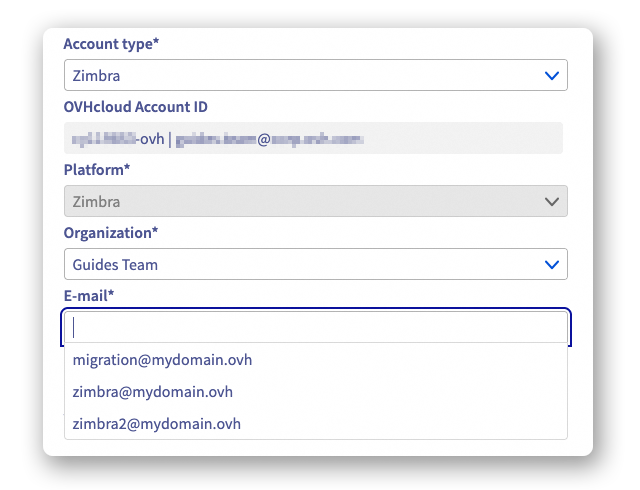Viewport: 640px width, 490px height.
Task: Click the "Guides Team" text in Organization
Action: coord(115,265)
